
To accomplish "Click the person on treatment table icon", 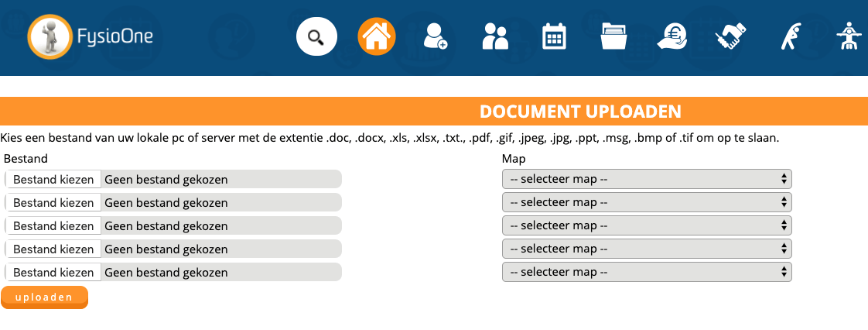I will (x=849, y=37).
